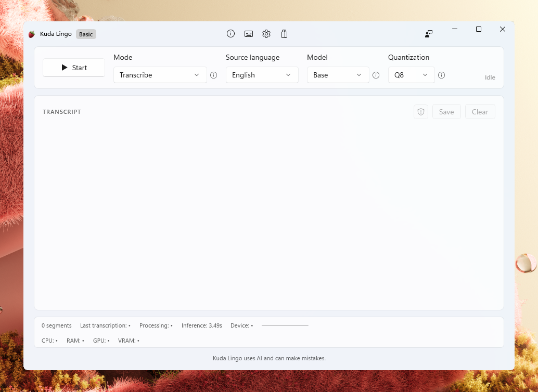This screenshot has height=392, width=538.
Task: Show info about the Quantization option
Action: click(441, 75)
